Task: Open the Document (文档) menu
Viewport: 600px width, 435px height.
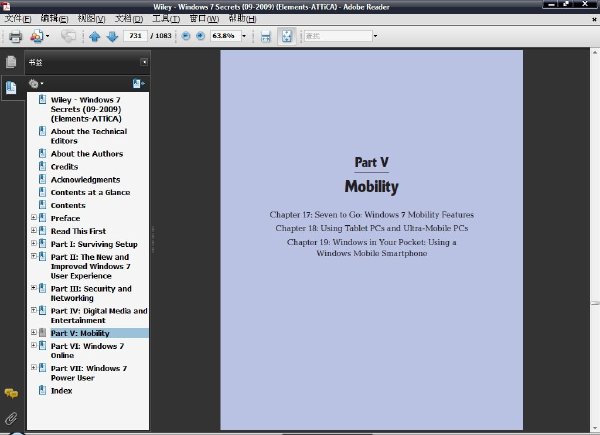Action: 129,19
